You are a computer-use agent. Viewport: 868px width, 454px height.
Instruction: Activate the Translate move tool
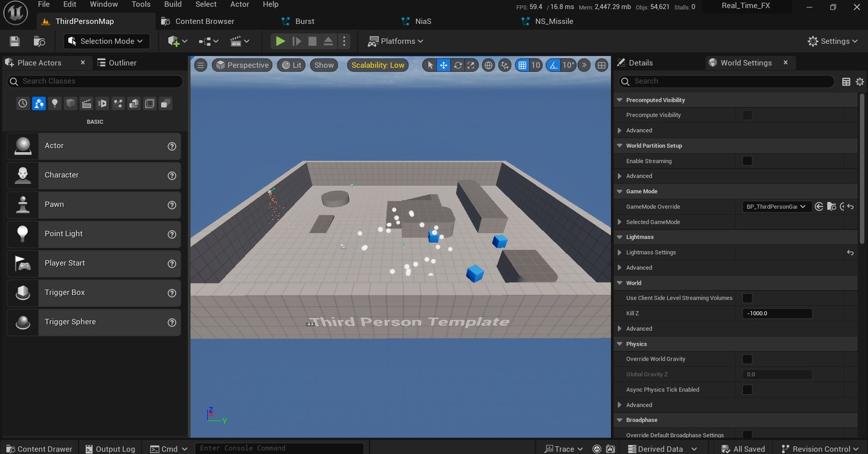[x=444, y=65]
